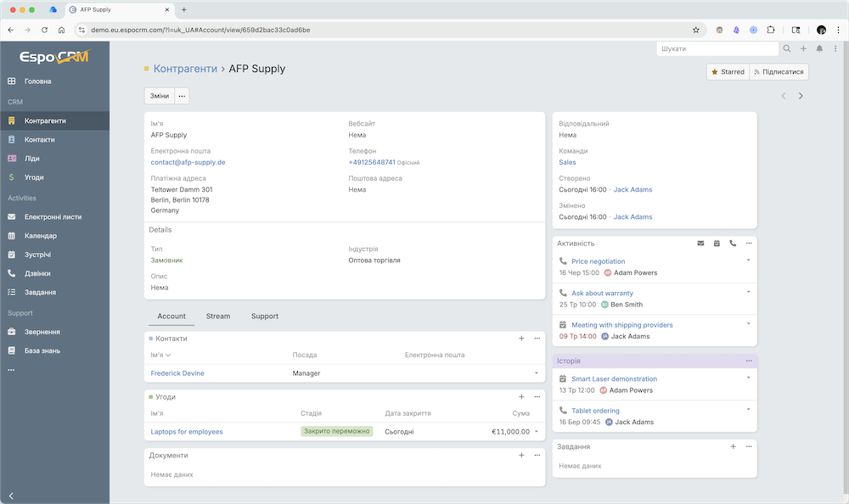Screen dimensions: 849x504
Task: Click the Зміни edit button
Action: click(x=160, y=96)
